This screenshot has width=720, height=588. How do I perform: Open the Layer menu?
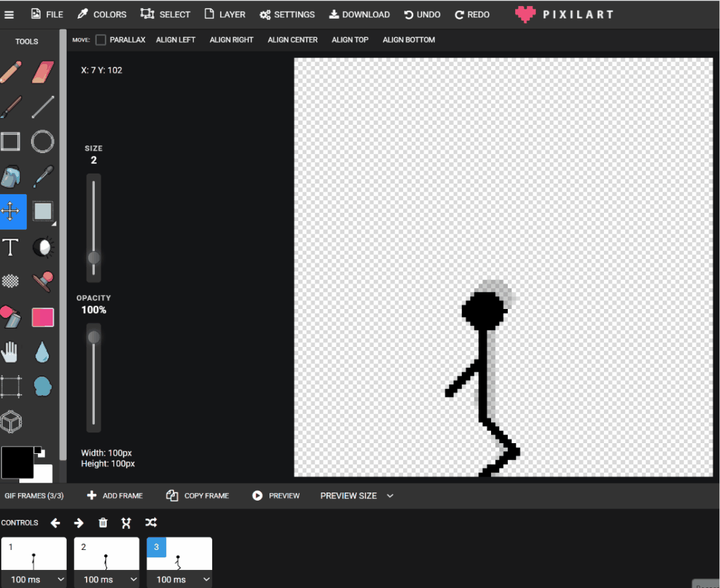pyautogui.click(x=224, y=14)
